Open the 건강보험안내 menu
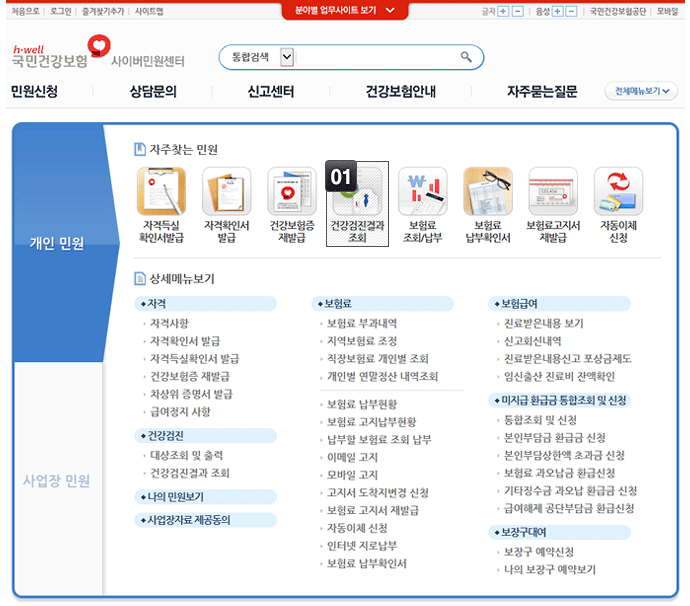The height and width of the screenshot is (606, 690). click(x=400, y=92)
